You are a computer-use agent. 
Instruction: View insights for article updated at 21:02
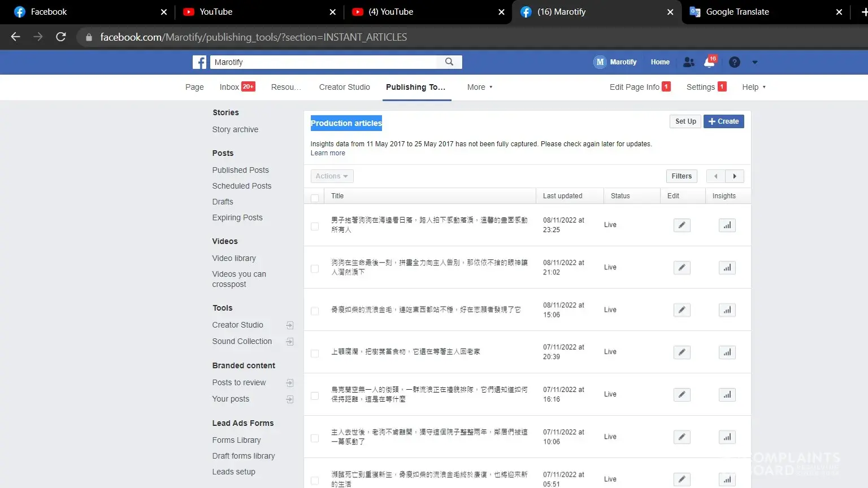727,268
